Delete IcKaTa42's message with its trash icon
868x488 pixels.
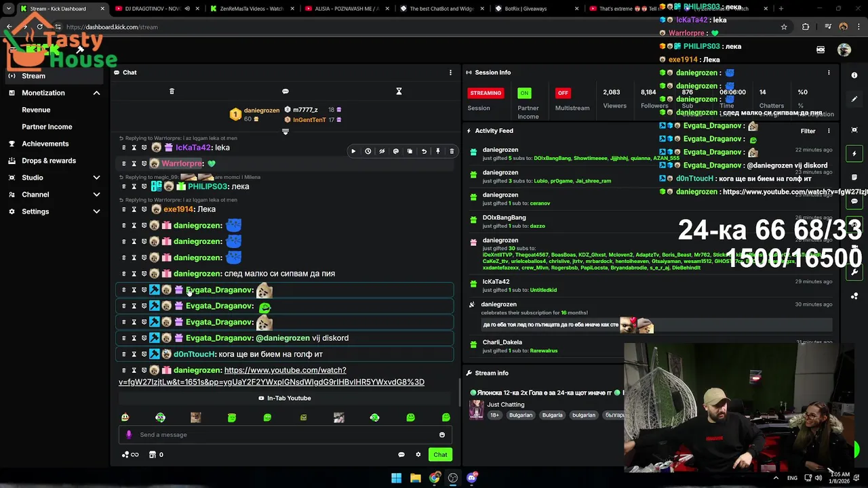pyautogui.click(x=123, y=148)
